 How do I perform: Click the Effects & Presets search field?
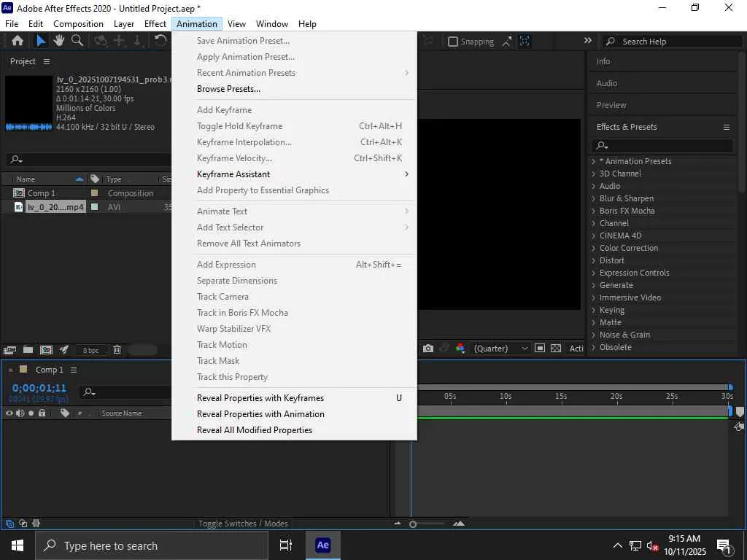click(662, 145)
